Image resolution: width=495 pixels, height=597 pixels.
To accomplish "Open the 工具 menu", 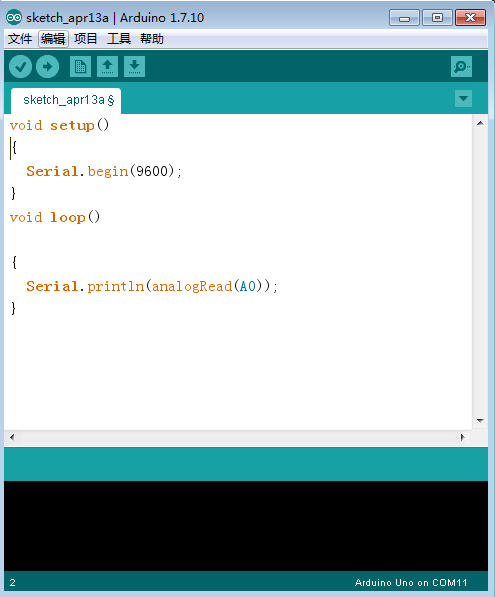I will [119, 39].
